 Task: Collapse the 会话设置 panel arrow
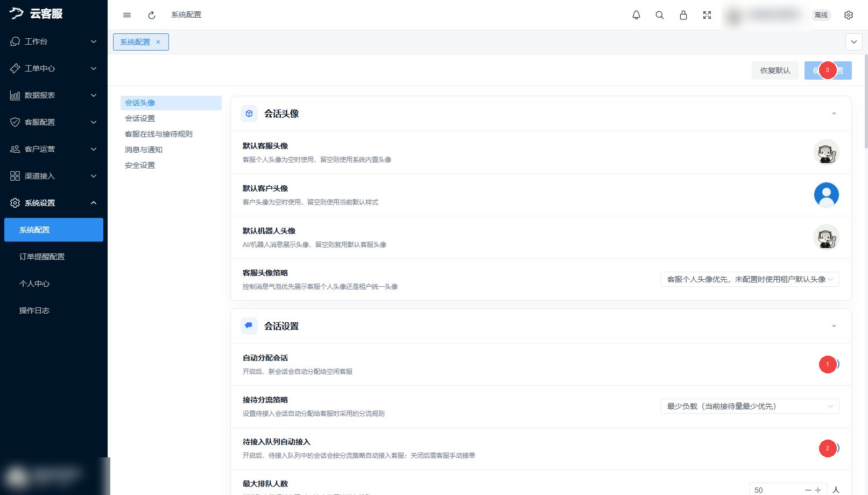pyautogui.click(x=834, y=326)
